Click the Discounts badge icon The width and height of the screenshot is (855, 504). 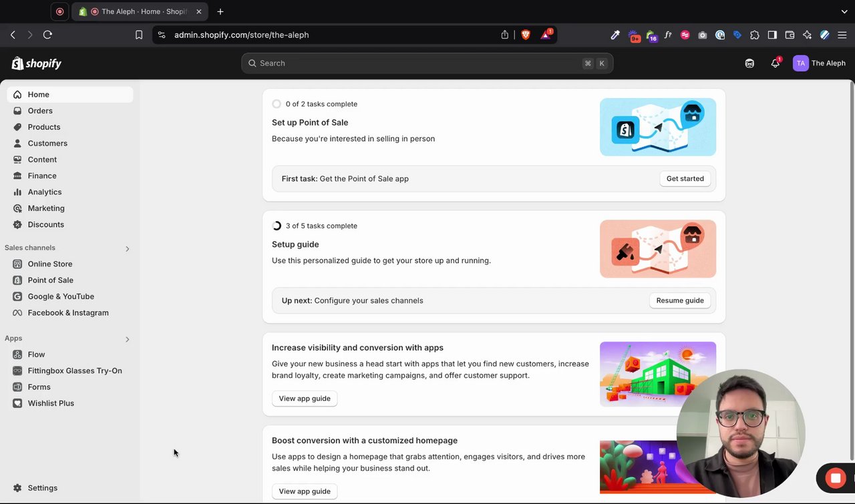17,224
